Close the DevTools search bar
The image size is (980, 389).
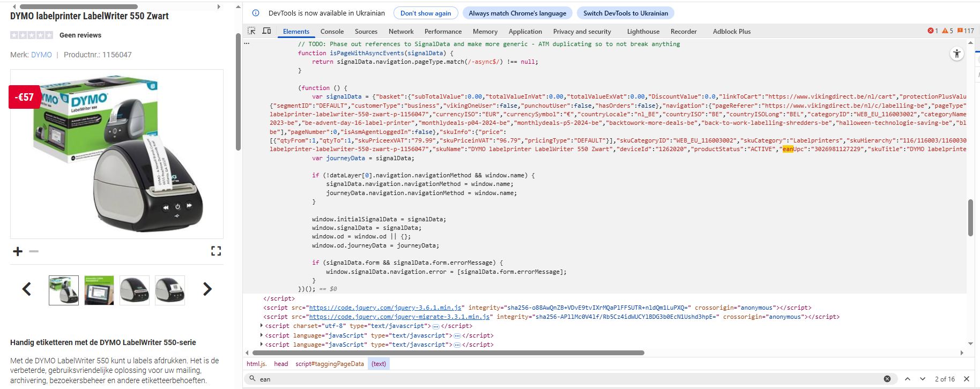[x=967, y=379]
